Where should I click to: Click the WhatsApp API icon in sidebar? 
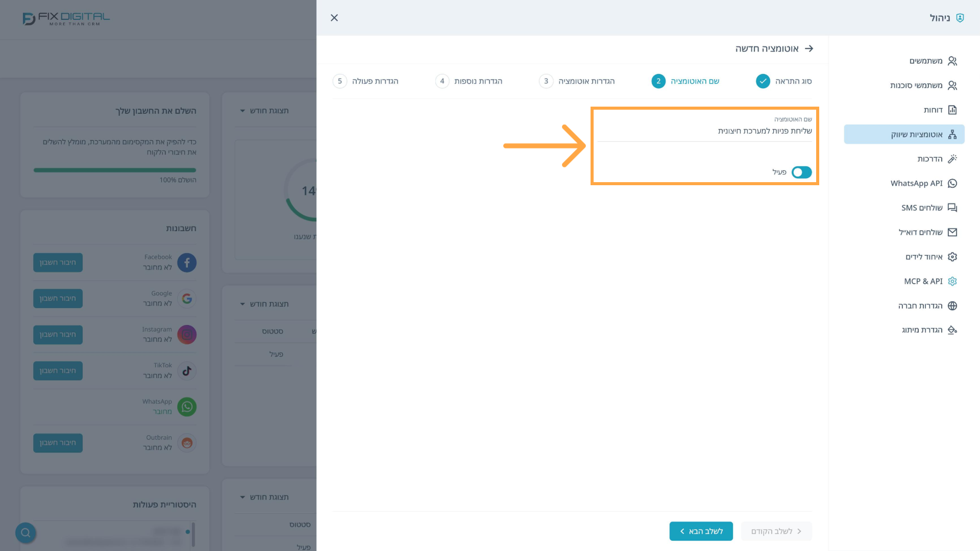tap(952, 184)
